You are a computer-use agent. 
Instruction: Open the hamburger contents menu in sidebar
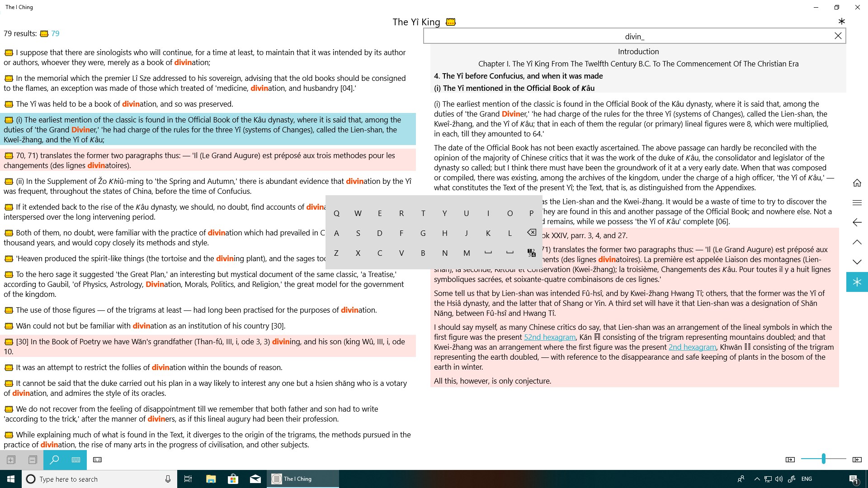pos(857,203)
